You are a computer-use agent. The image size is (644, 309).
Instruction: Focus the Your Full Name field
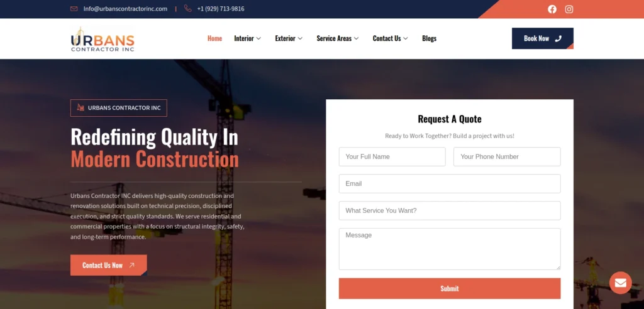point(392,157)
